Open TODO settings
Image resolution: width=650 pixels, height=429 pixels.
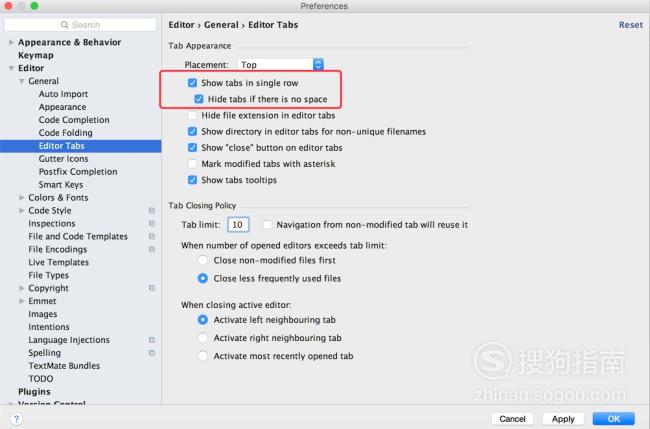41,379
